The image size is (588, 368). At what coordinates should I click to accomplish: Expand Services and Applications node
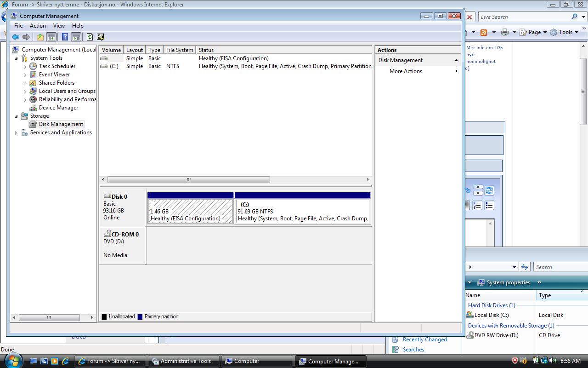coord(17,133)
